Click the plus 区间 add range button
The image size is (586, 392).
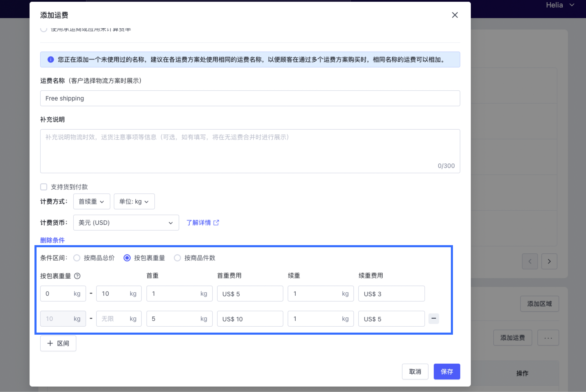(58, 343)
